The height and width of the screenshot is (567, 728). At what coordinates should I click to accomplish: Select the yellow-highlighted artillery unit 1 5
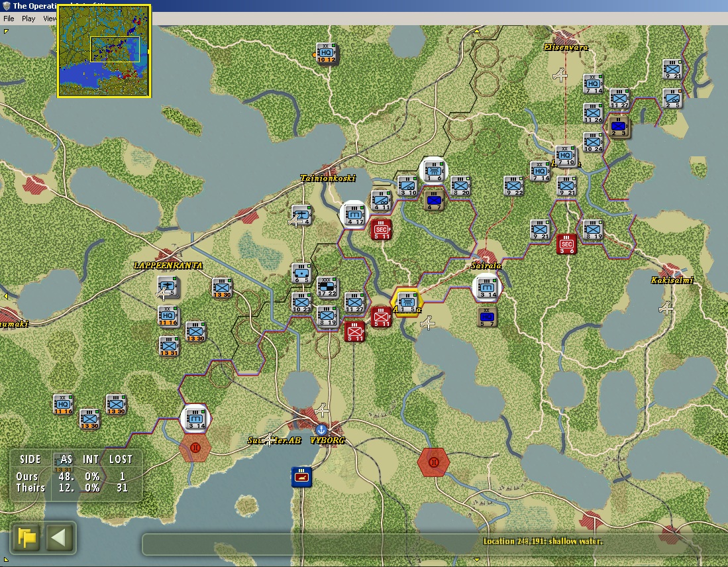pyautogui.click(x=407, y=302)
